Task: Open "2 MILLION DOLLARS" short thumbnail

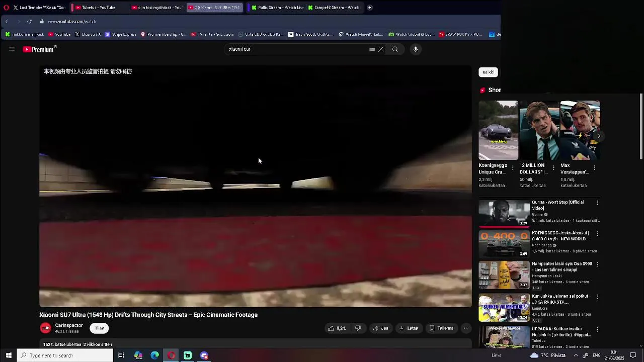Action: 539,130
